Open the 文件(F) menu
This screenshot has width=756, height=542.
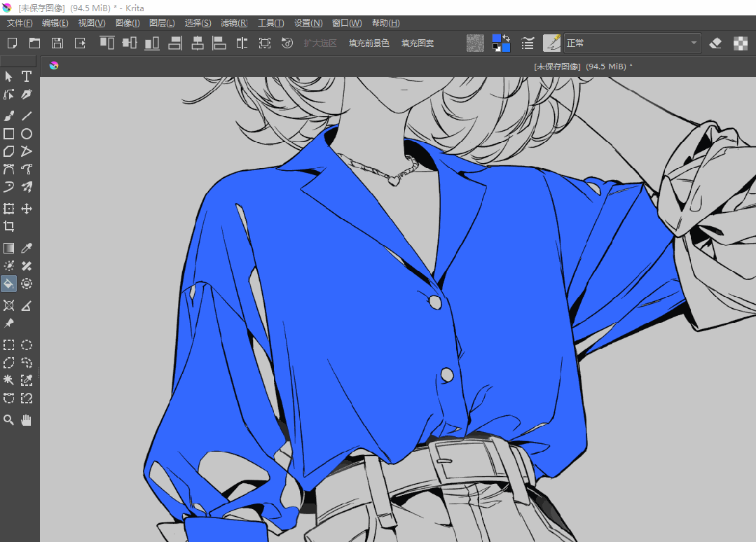point(20,23)
